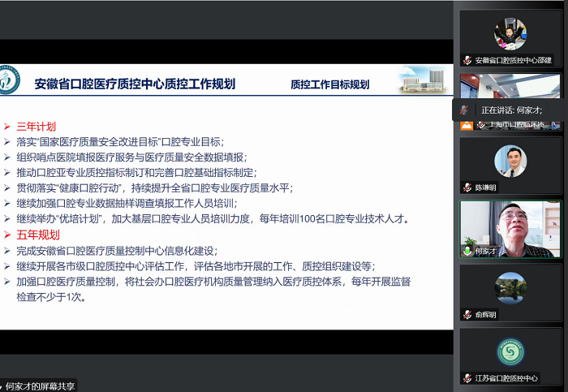Click the hospital building image on slide
This screenshot has width=568, height=392.
(x=421, y=80)
